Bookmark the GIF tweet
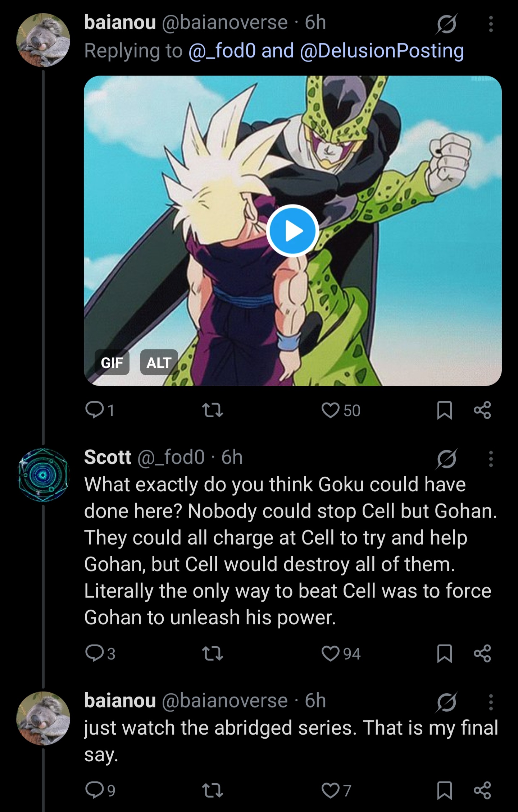 (444, 410)
